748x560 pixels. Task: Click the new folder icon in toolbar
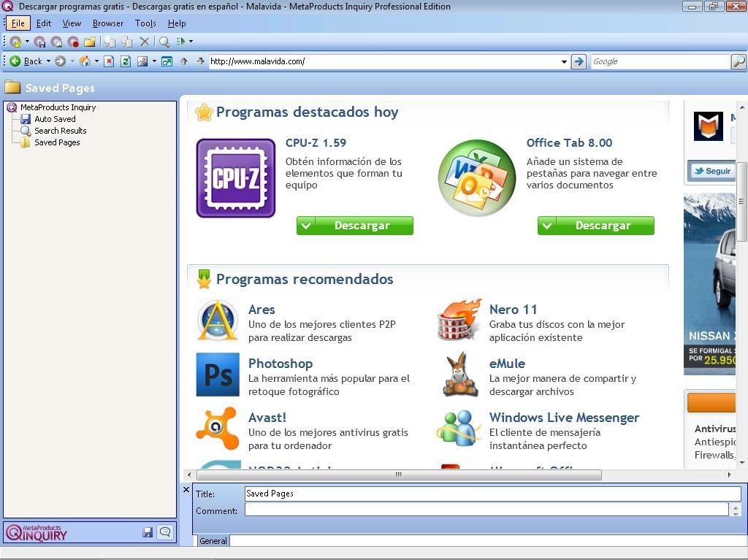pyautogui.click(x=90, y=42)
